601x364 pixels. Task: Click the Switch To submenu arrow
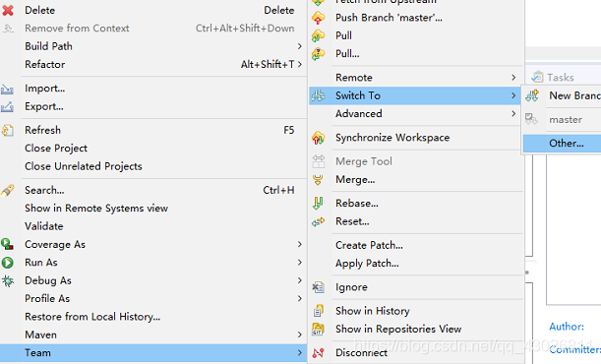coord(513,95)
